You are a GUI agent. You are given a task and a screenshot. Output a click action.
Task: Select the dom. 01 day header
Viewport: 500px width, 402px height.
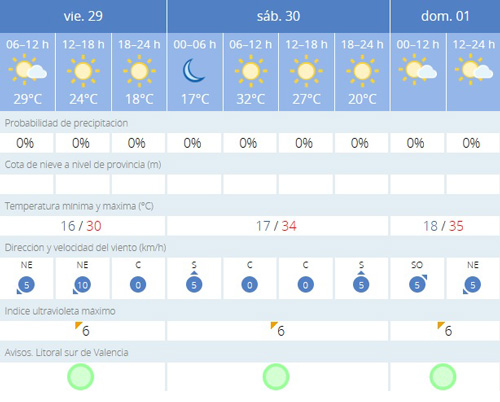coord(445,16)
